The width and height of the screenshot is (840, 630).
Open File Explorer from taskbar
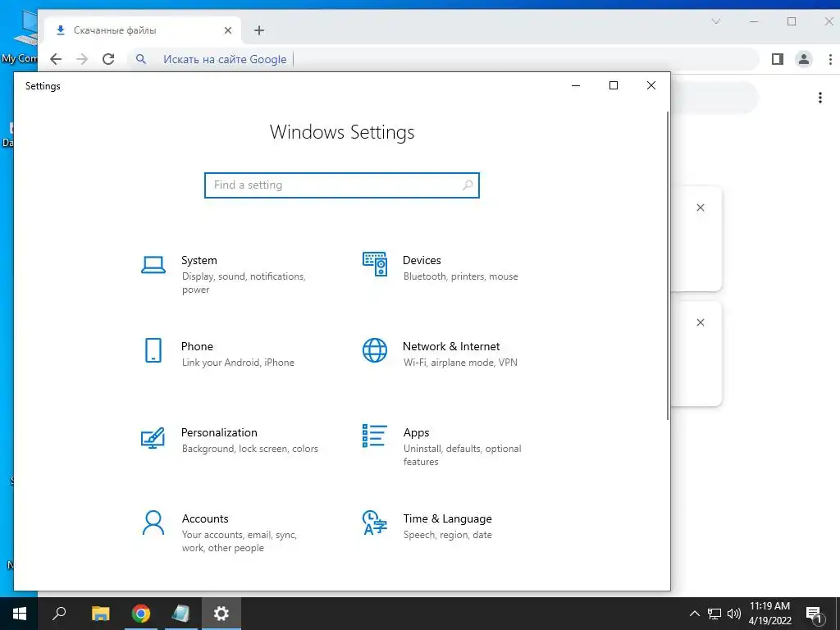pyautogui.click(x=100, y=614)
